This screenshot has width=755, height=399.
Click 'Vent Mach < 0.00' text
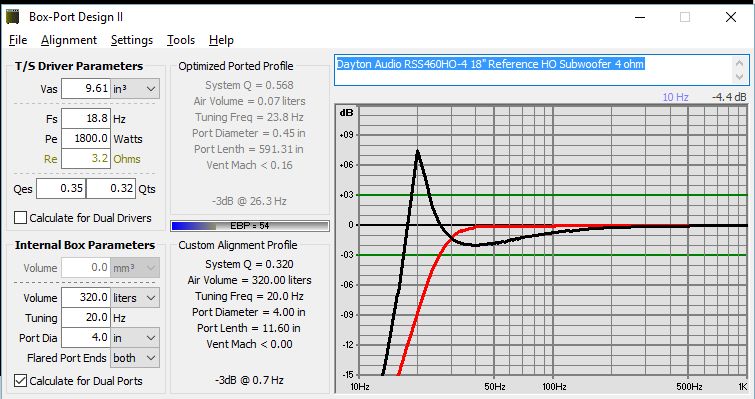(249, 344)
